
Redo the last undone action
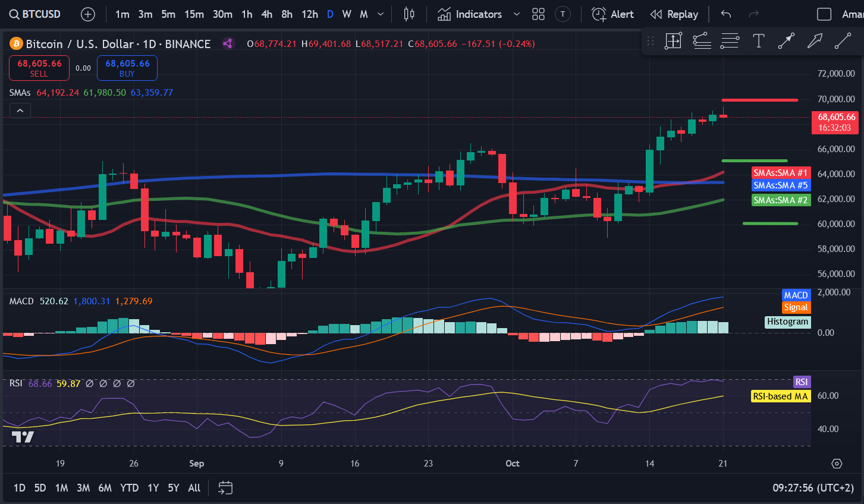point(754,14)
